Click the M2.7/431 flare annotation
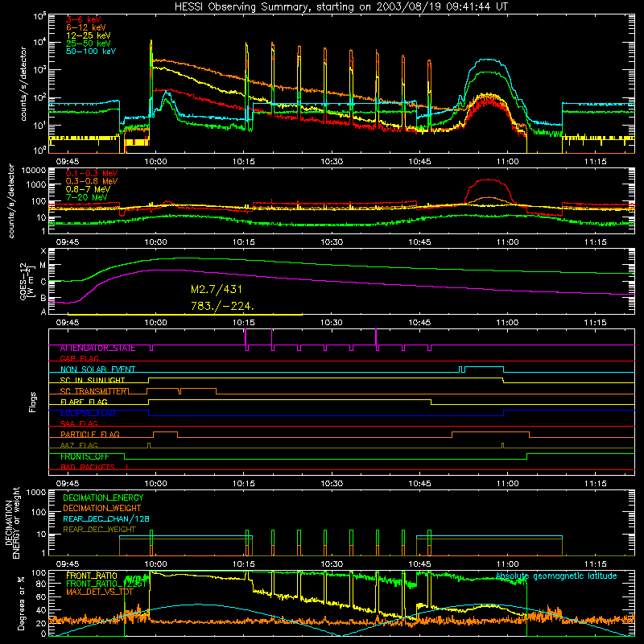 217,290
